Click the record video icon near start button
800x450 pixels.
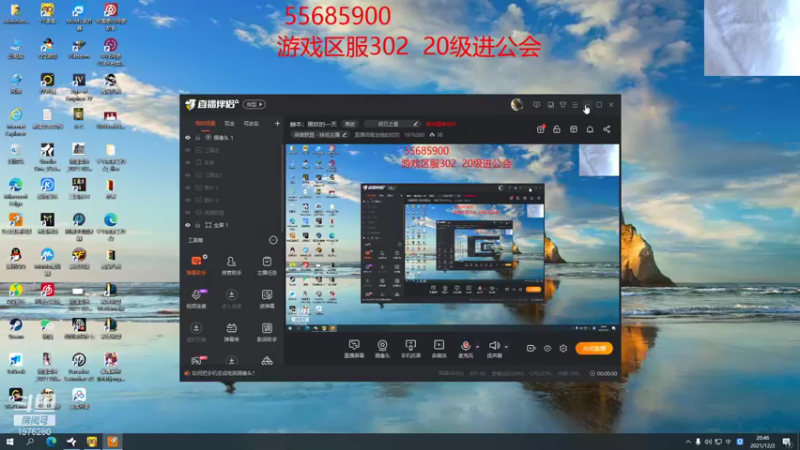pyautogui.click(x=531, y=348)
